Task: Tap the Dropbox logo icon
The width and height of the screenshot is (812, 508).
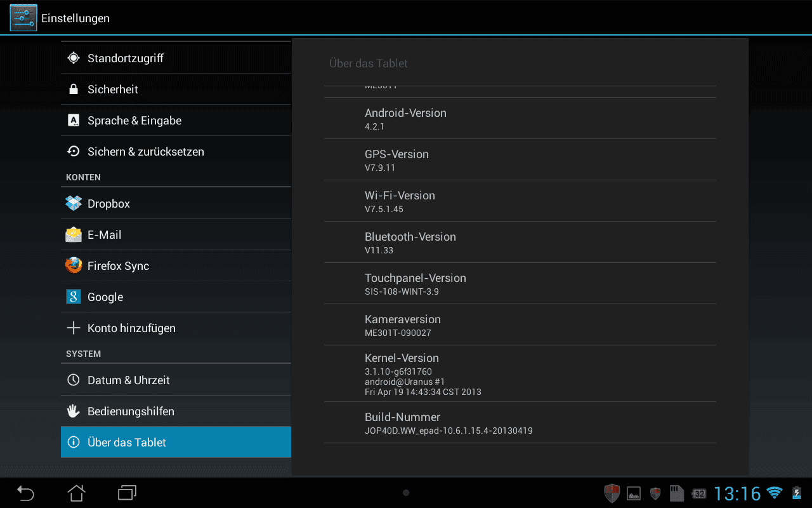Action: (x=74, y=203)
